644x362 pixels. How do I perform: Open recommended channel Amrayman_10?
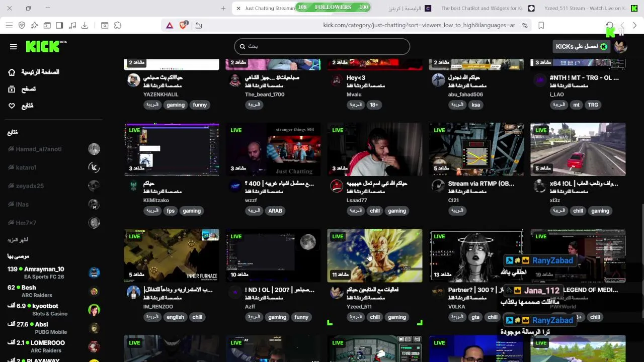[53, 273]
